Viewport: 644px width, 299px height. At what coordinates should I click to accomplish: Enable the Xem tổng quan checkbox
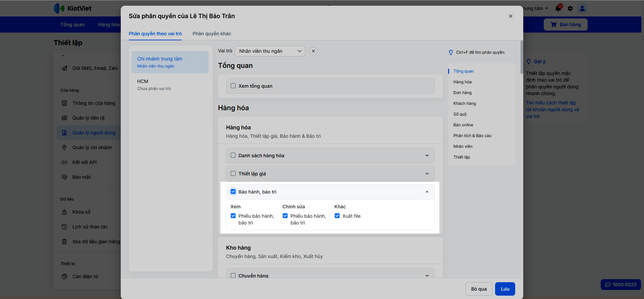[233, 86]
